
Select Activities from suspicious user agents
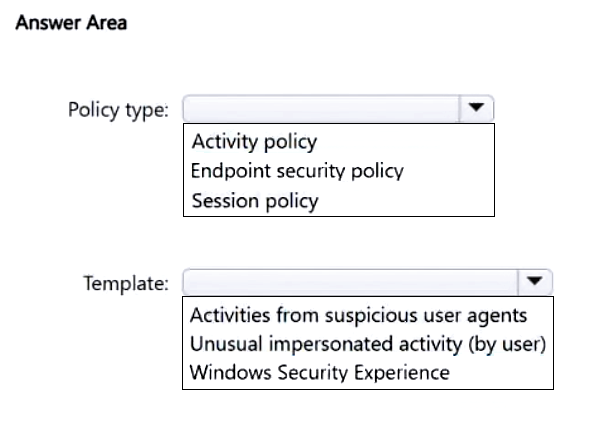click(358, 314)
